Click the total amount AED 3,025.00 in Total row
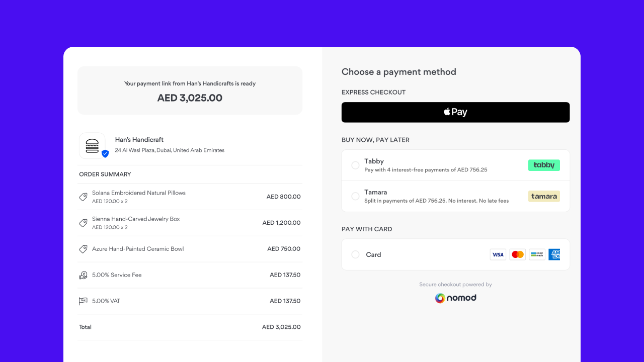Screen dimensions: 644x362 click(281, 327)
